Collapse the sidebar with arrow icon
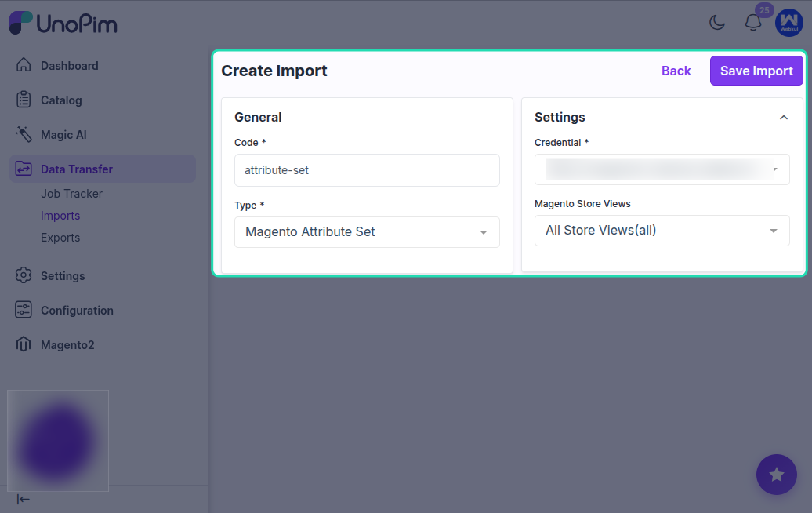This screenshot has width=812, height=513. (23, 500)
